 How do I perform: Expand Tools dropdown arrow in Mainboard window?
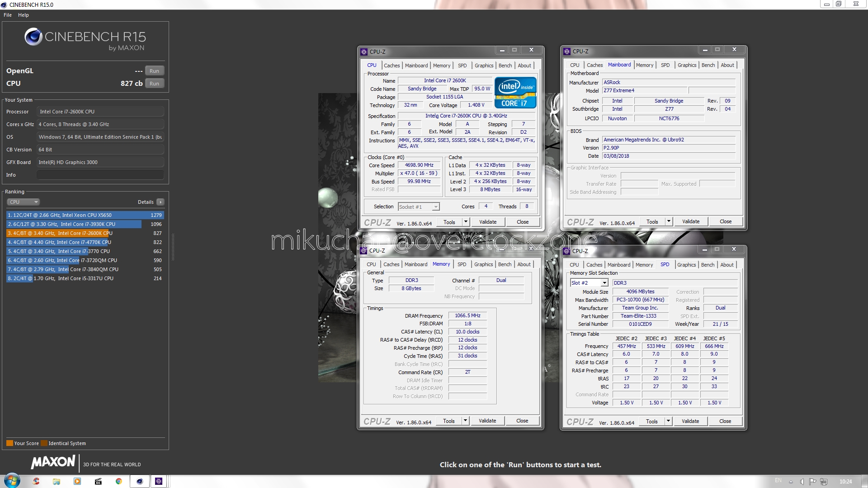point(668,221)
